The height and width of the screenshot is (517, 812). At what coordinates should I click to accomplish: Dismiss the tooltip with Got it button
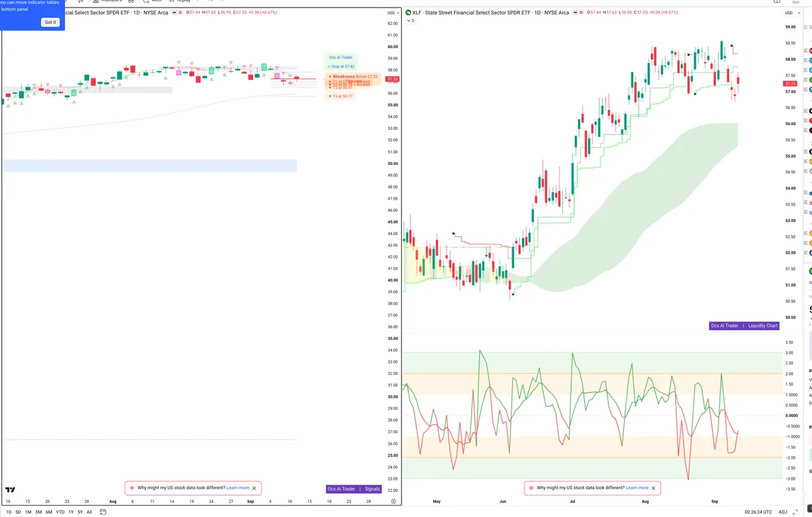(51, 22)
